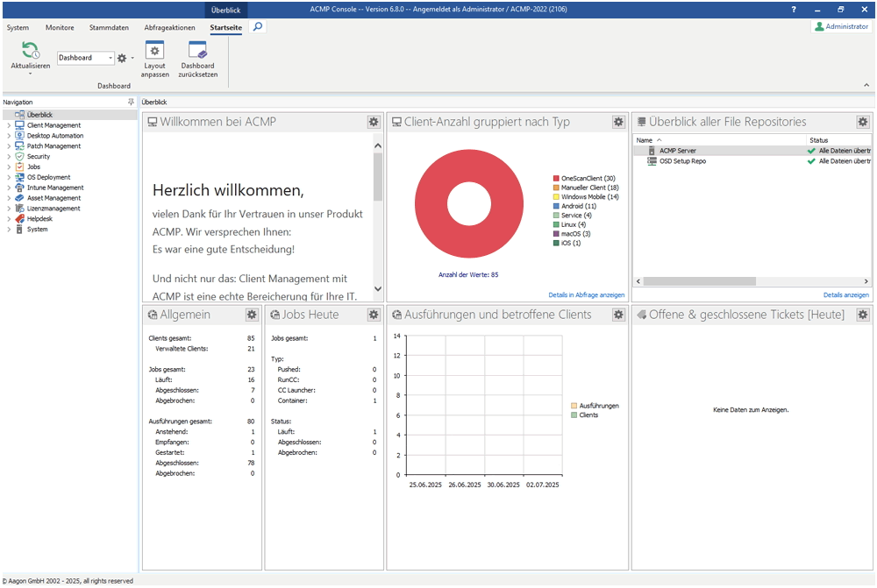Image resolution: width=877 pixels, height=588 pixels.
Task: Click Details in Abfrage anzeigen link
Action: (586, 294)
